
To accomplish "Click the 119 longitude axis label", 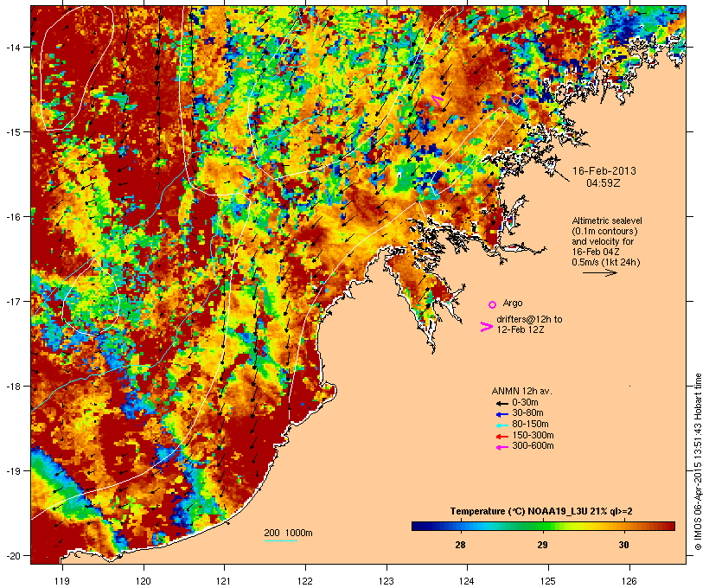I will (x=62, y=581).
